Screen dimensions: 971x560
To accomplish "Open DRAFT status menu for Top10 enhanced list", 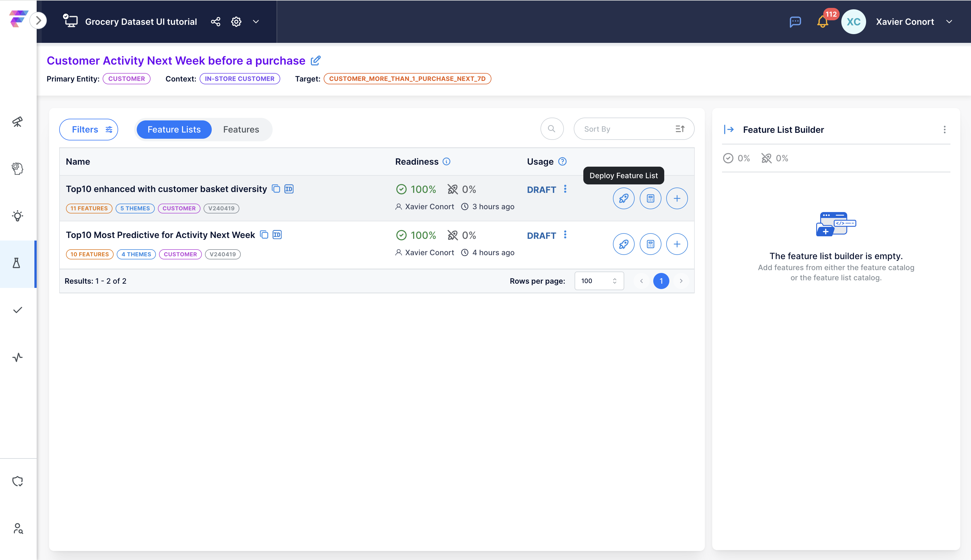I will pos(565,189).
